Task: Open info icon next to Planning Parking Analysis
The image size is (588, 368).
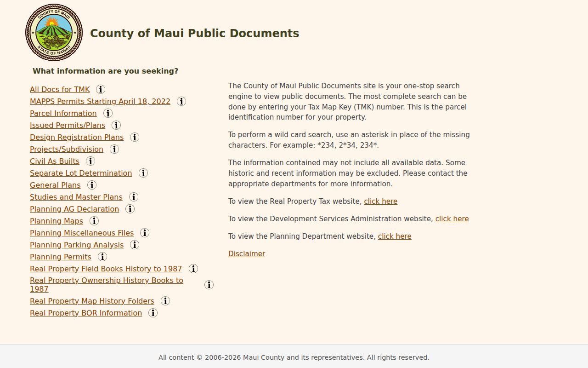Action: coord(135,245)
